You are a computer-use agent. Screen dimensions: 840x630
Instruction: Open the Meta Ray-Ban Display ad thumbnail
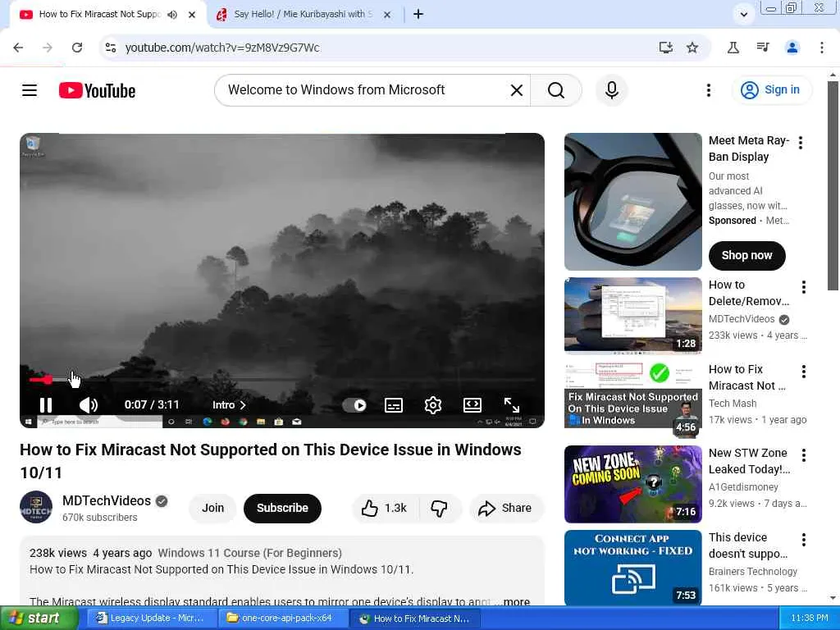click(x=632, y=202)
